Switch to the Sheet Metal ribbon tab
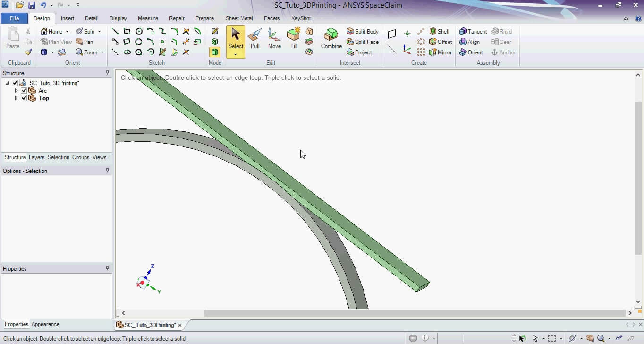 tap(239, 18)
